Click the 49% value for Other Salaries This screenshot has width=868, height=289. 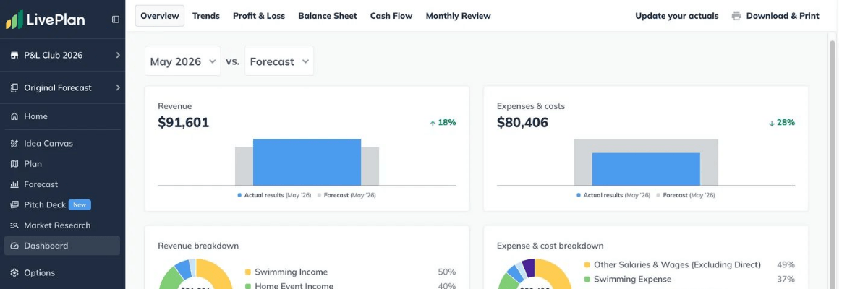pos(786,265)
